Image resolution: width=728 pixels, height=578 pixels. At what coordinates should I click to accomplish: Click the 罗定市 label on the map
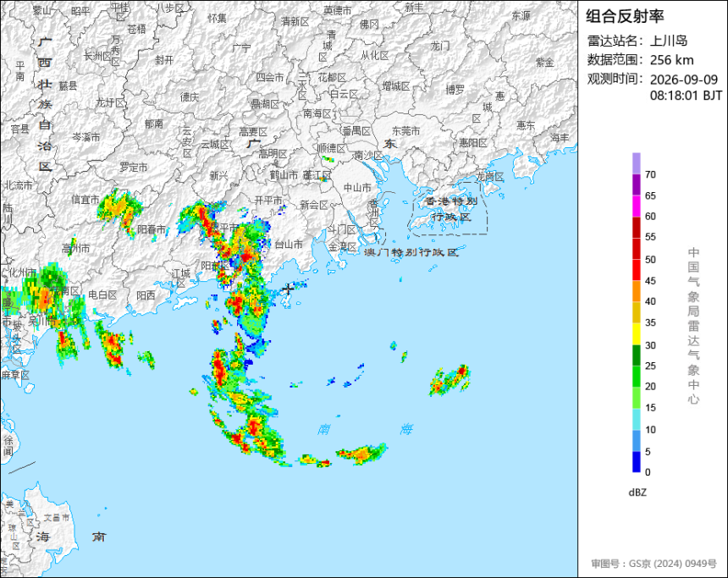[x=134, y=167]
